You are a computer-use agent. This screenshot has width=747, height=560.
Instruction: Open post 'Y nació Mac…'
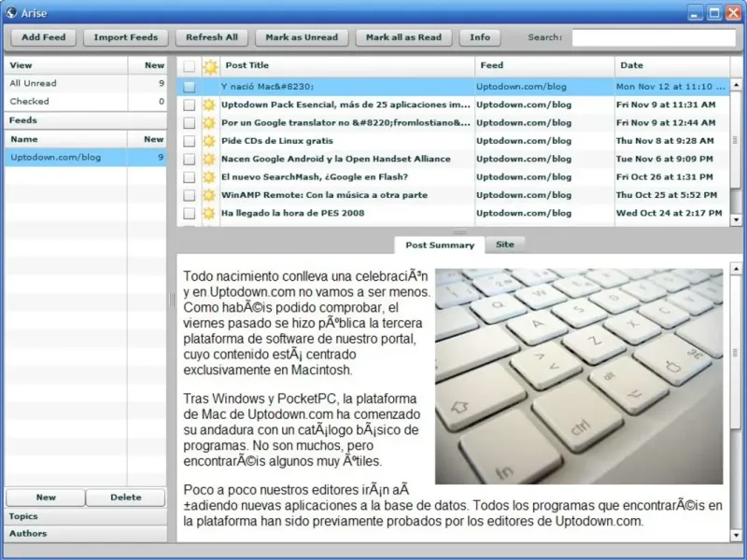point(267,87)
